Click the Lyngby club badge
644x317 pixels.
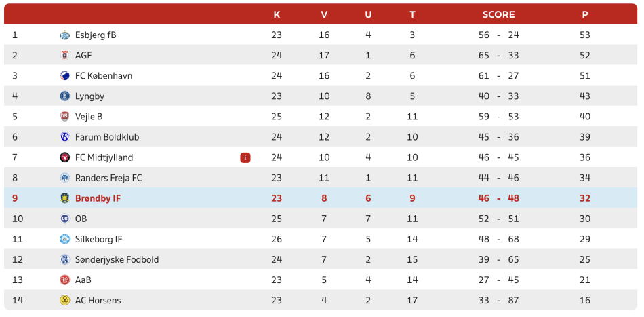pos(64,96)
